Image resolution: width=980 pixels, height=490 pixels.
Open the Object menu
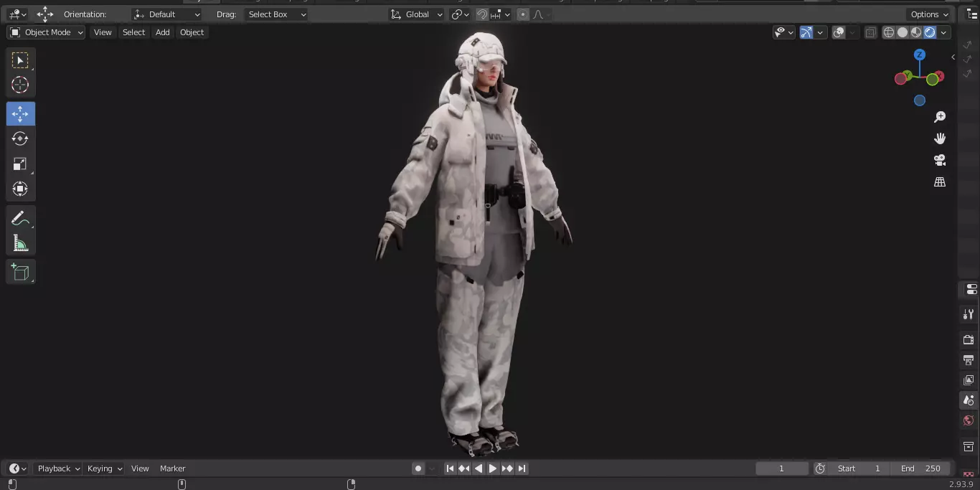[192, 32]
